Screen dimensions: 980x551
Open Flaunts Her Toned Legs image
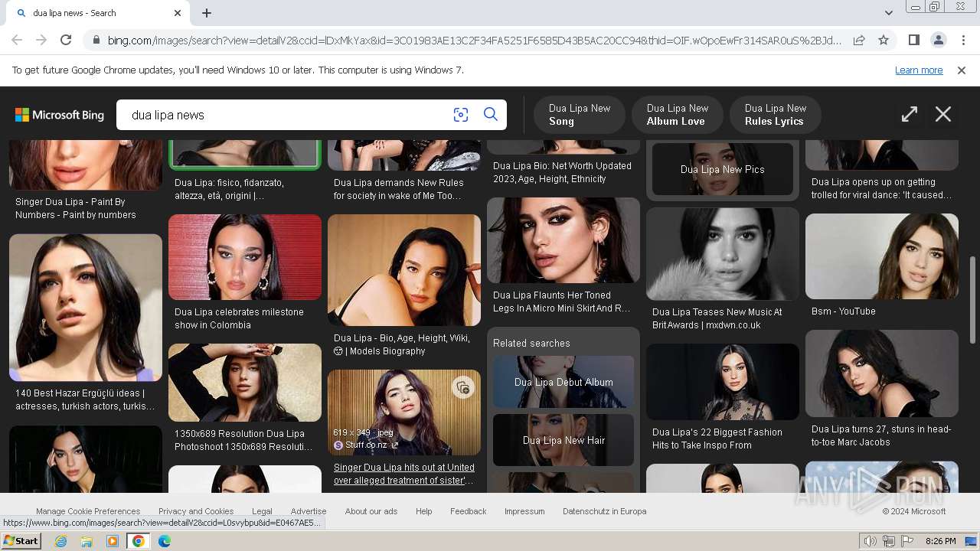(x=563, y=240)
